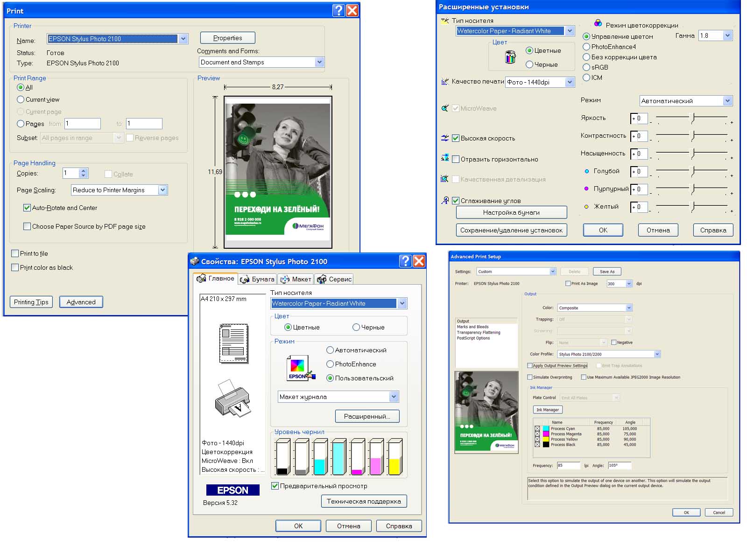This screenshot has height=560, width=747.
Task: Enable Print color as black
Action: (x=15, y=267)
